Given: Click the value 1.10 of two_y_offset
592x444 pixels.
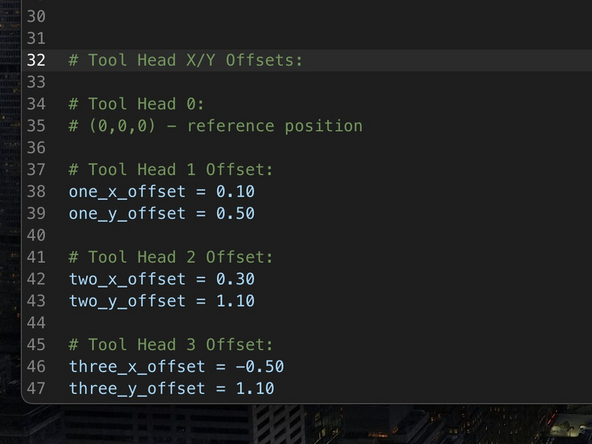Looking at the screenshot, I should pyautogui.click(x=236, y=301).
